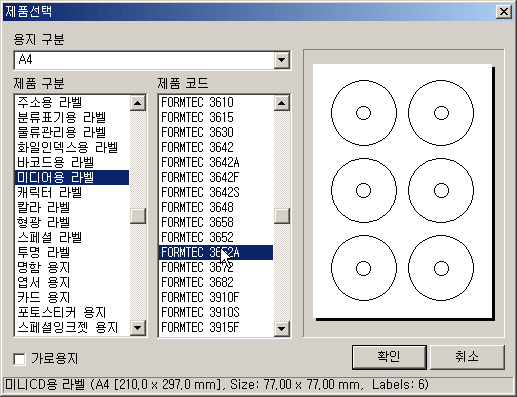Viewport: 517px width, 397px height.
Task: Click the 제품 코드 scrollbar thumb
Action: [x=282, y=216]
